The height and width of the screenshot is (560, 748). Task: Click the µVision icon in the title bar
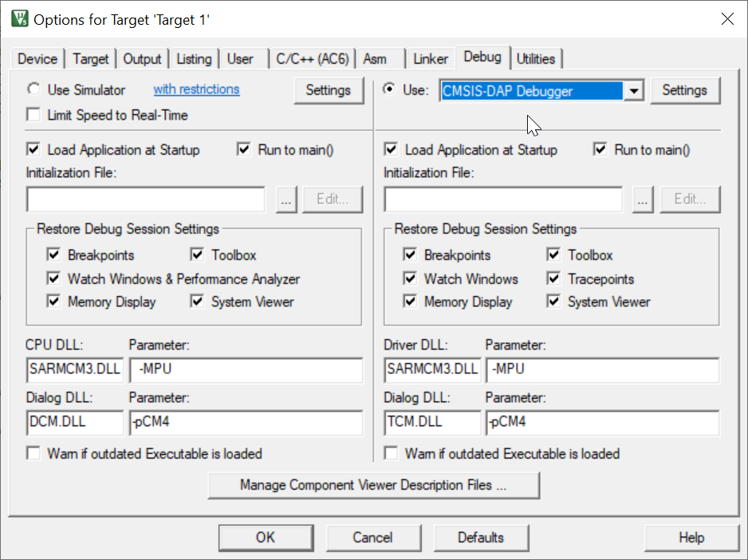tap(17, 18)
